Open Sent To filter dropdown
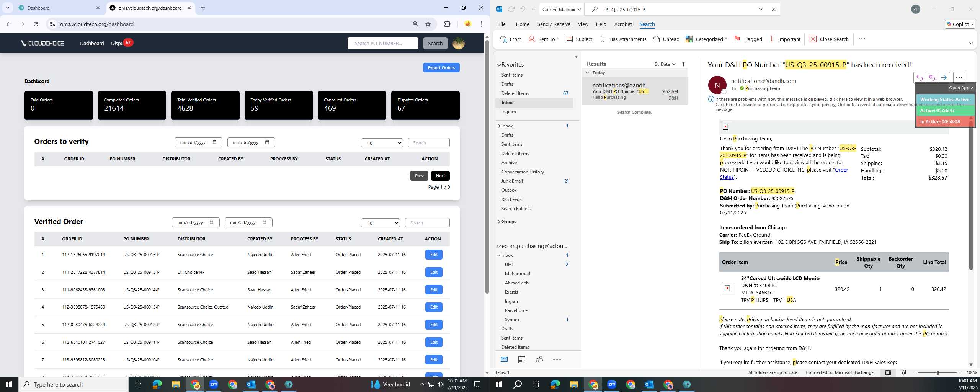The width and height of the screenshot is (980, 392). click(544, 39)
